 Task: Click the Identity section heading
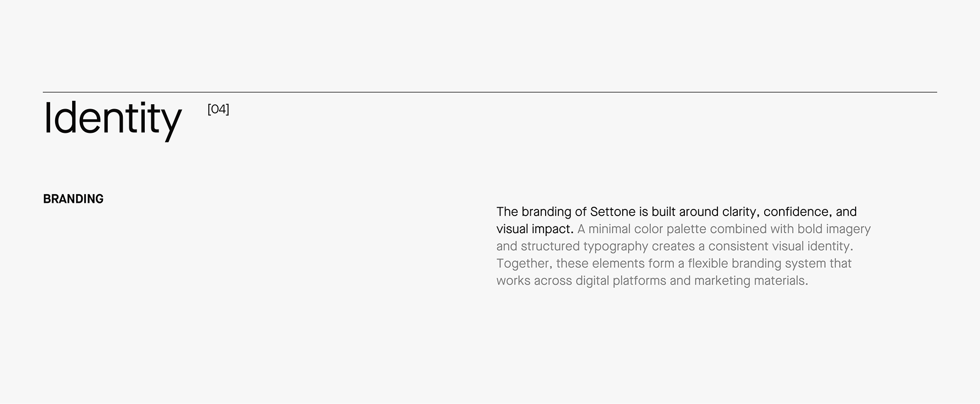112,118
